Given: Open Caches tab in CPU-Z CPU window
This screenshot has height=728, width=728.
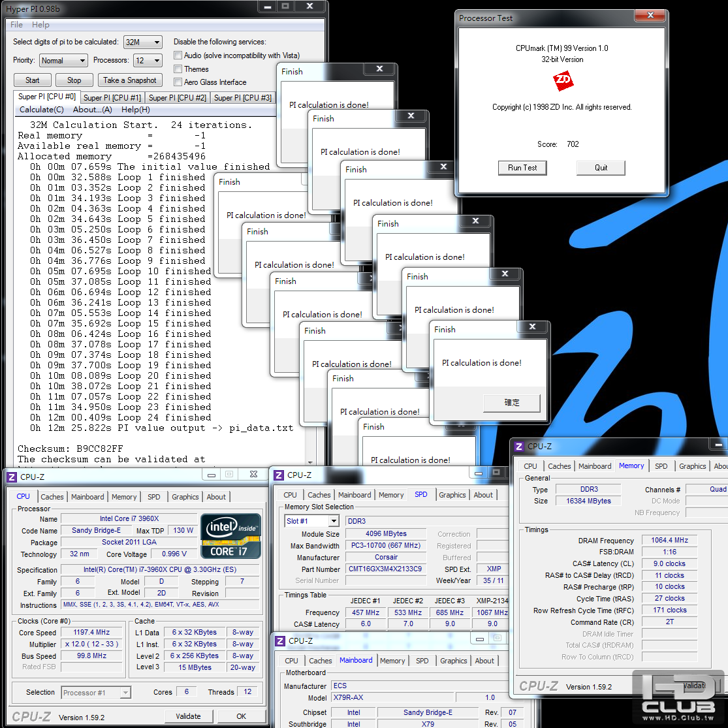Looking at the screenshot, I should pos(52,497).
